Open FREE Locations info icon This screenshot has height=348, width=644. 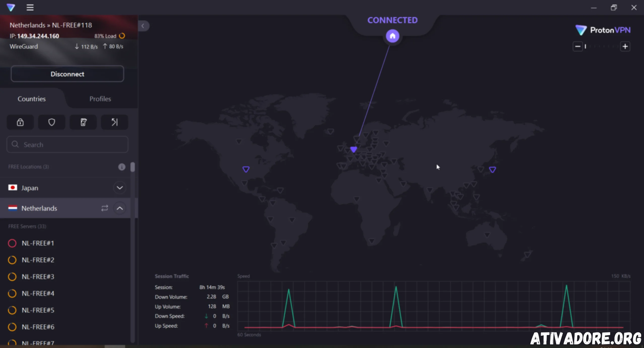122,167
